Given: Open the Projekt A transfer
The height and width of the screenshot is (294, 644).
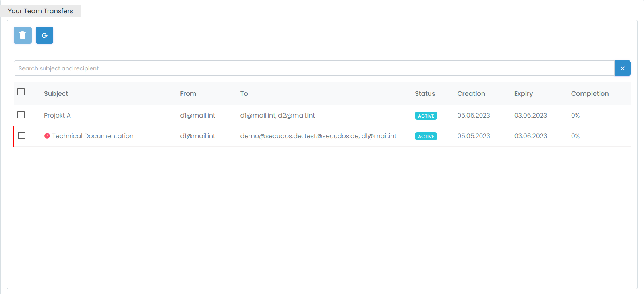Looking at the screenshot, I should click(57, 116).
